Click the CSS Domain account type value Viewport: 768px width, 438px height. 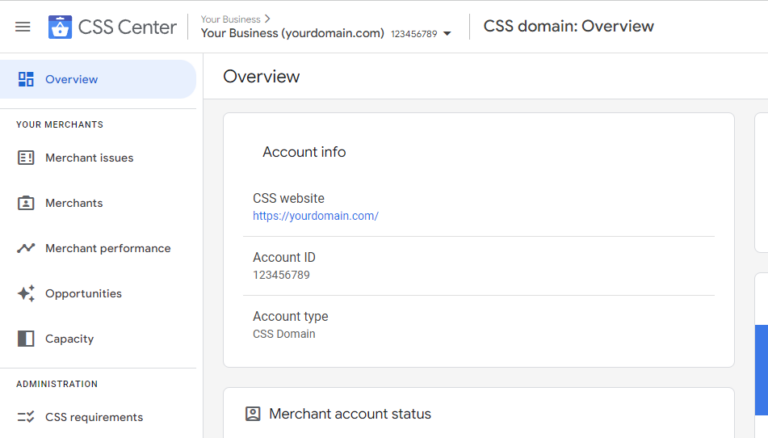284,334
